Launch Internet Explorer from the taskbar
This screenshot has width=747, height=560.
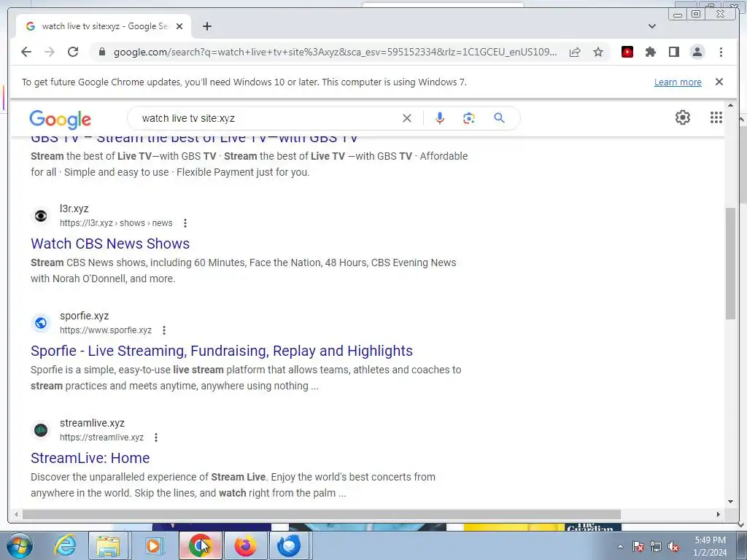65,545
